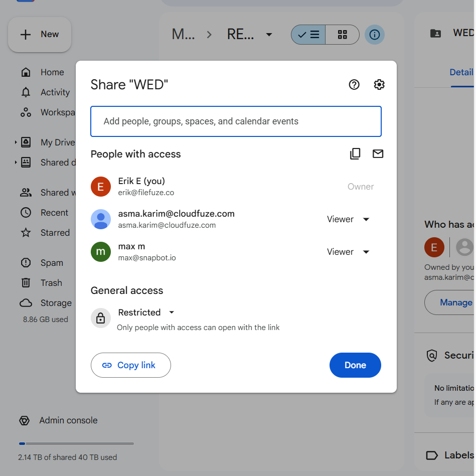This screenshot has height=476, width=476.
Task: Click the shared storage usage bar
Action: click(75, 443)
